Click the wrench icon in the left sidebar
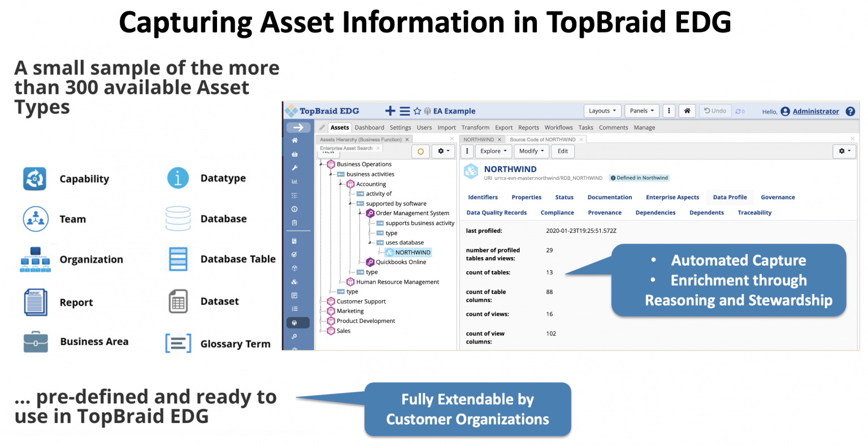This screenshot has width=868, height=445. pos(294,168)
